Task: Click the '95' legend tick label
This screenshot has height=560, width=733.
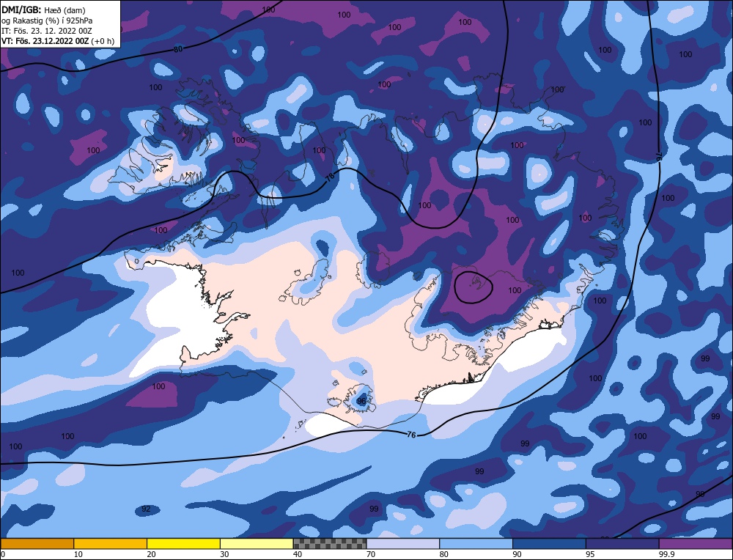Action: pos(590,554)
